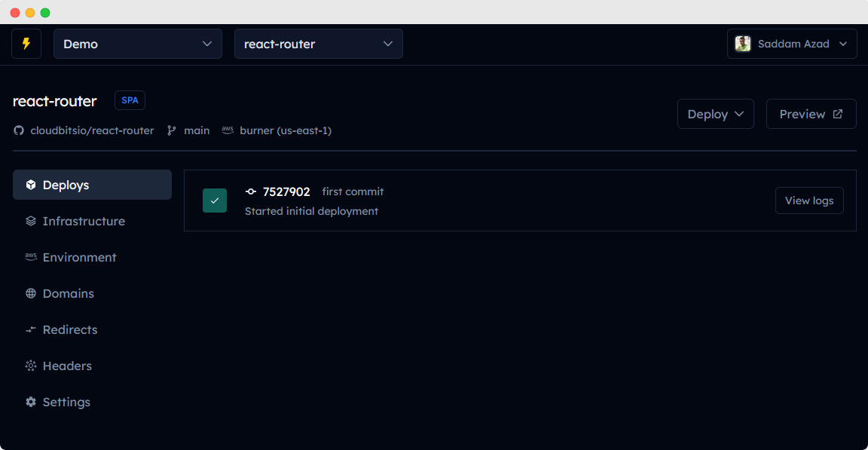Click the Preview button

(811, 114)
